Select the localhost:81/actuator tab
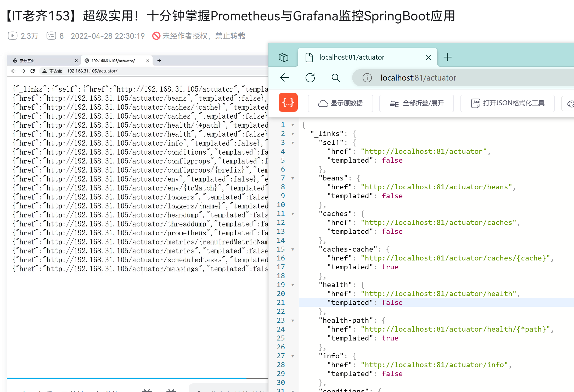574x392 pixels. [368, 57]
